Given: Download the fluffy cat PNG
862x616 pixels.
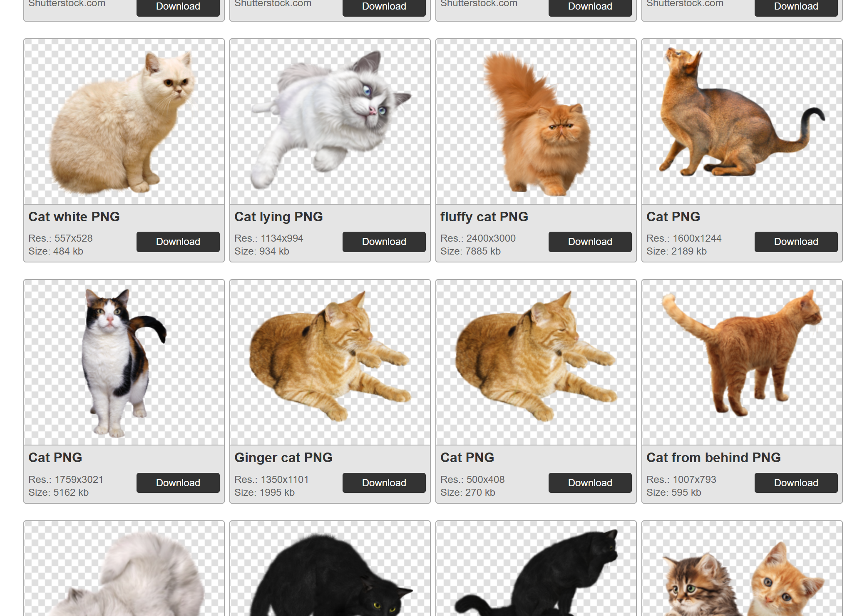Looking at the screenshot, I should (x=590, y=242).
